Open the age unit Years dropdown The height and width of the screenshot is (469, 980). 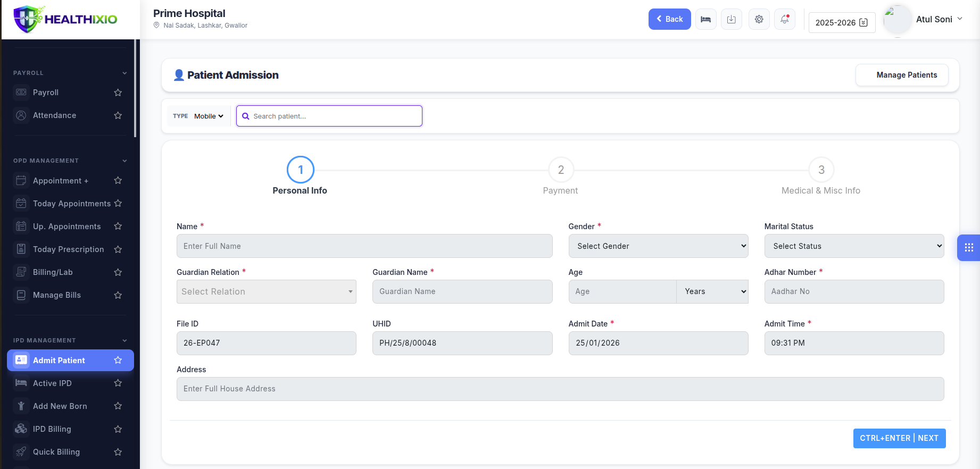coord(712,292)
